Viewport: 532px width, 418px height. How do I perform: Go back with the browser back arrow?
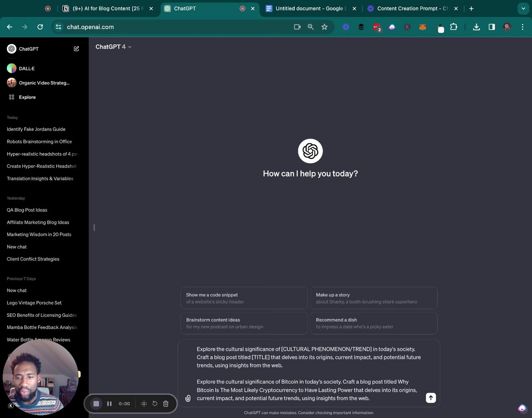10,27
